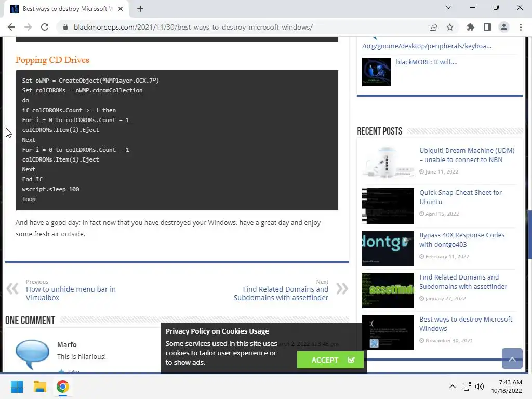The height and width of the screenshot is (399, 532).
Task: Open Ubiquiti Dream Machine recent post
Action: point(467,155)
